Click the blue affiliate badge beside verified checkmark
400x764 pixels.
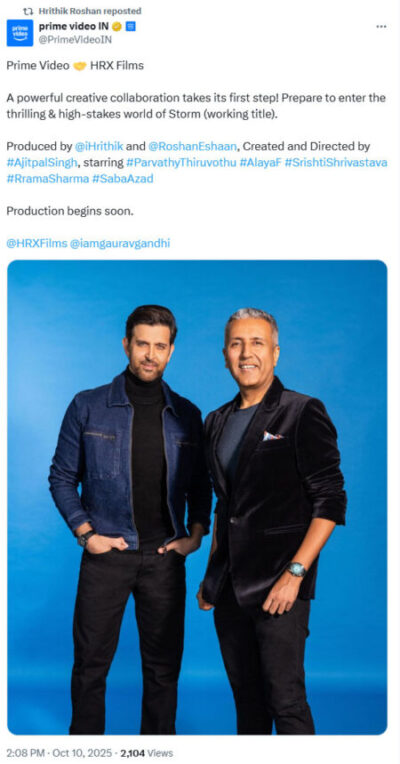(131, 27)
